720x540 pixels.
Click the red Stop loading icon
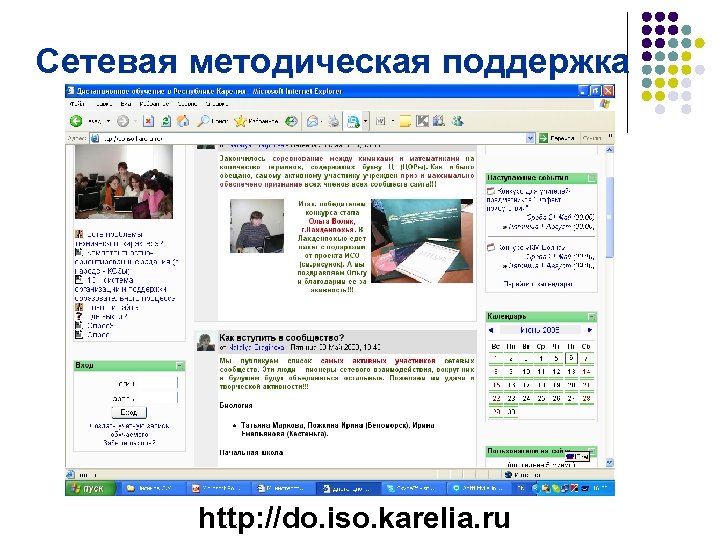tap(148, 121)
